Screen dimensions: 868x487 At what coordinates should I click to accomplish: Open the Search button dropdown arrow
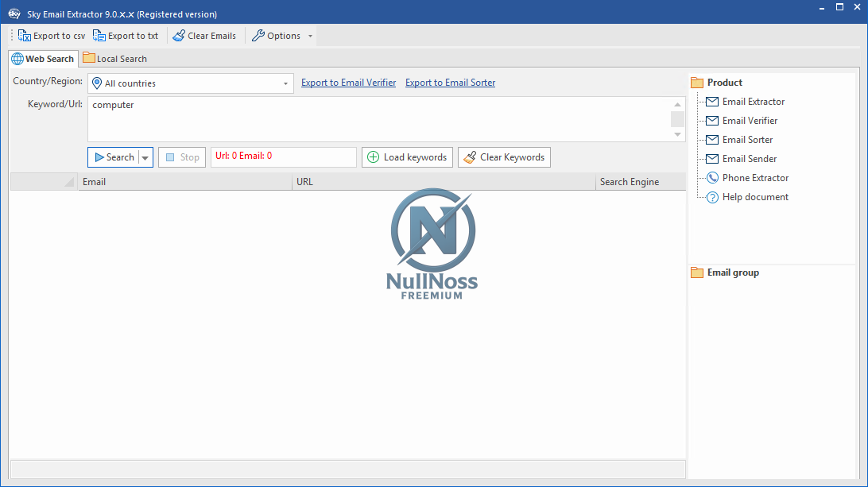point(145,157)
